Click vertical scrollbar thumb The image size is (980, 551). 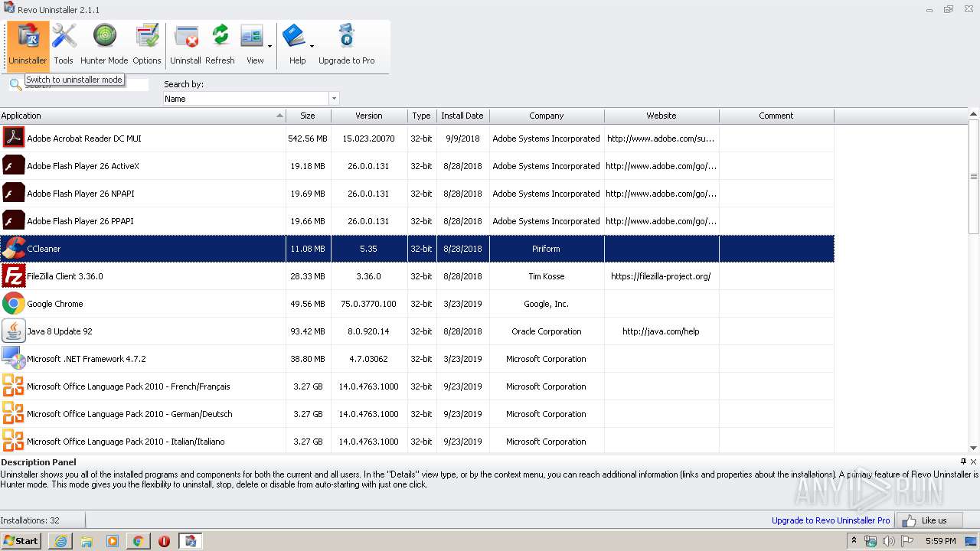pos(974,177)
